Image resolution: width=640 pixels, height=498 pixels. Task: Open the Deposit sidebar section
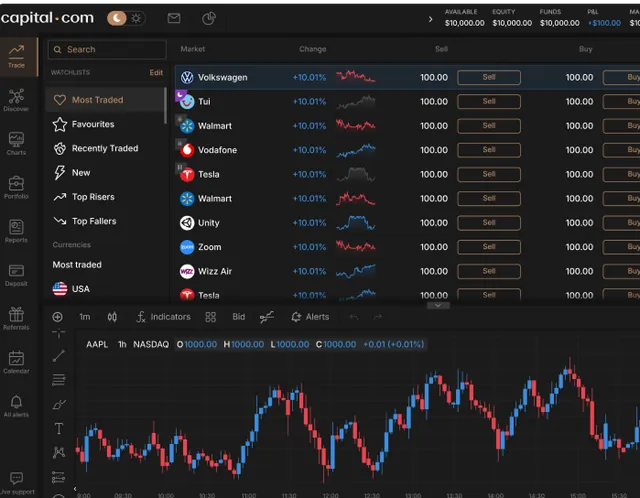pyautogui.click(x=16, y=275)
